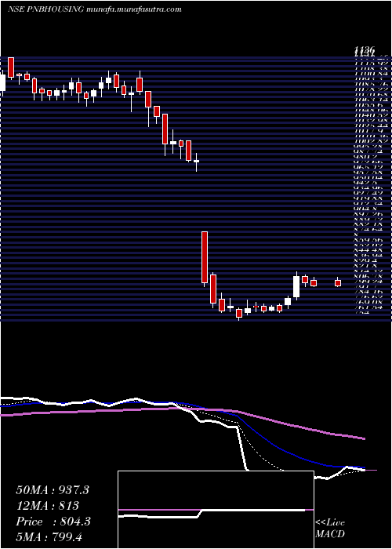Click the last red candlestick on the right
Screen dimensions: 392x549
tap(338, 283)
